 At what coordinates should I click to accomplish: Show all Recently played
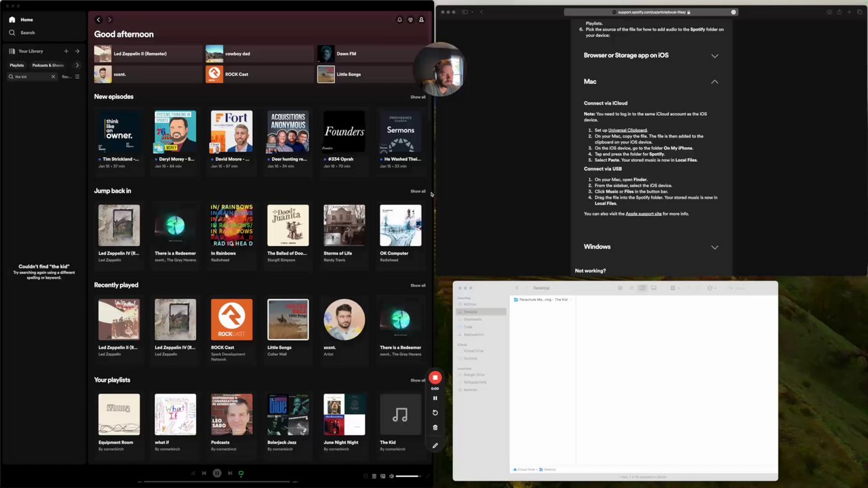pyautogui.click(x=418, y=285)
